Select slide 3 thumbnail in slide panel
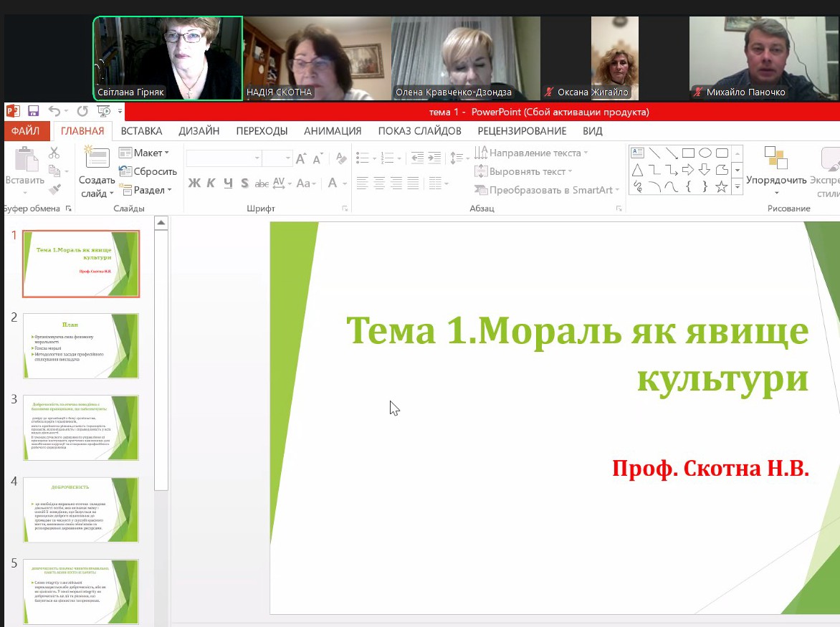840x627 pixels. pos(81,427)
